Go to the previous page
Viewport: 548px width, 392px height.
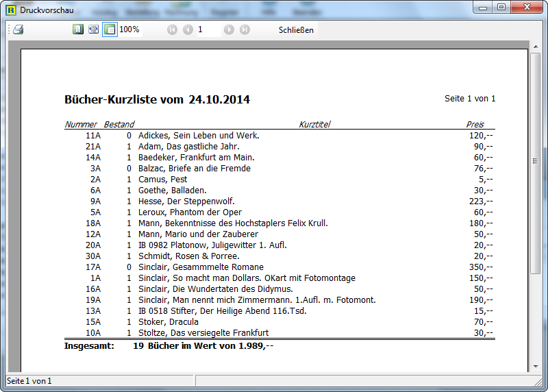pos(188,29)
